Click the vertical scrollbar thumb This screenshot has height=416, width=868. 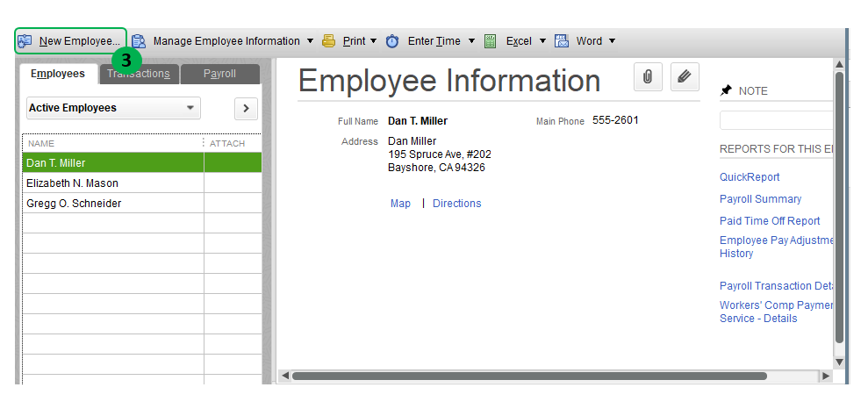click(x=839, y=208)
